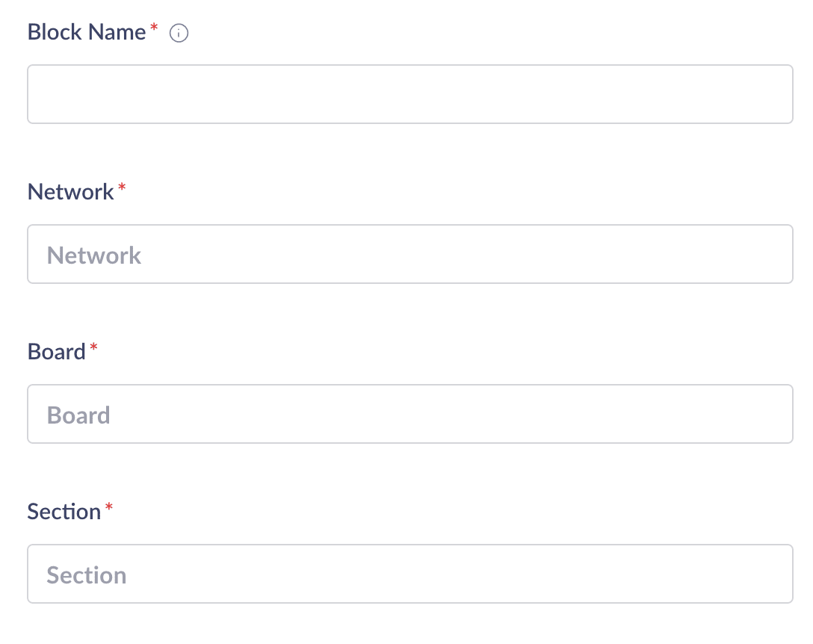Screen dimensions: 813x644
Task: Click the red asterisk after Block Name
Action: [x=154, y=28]
